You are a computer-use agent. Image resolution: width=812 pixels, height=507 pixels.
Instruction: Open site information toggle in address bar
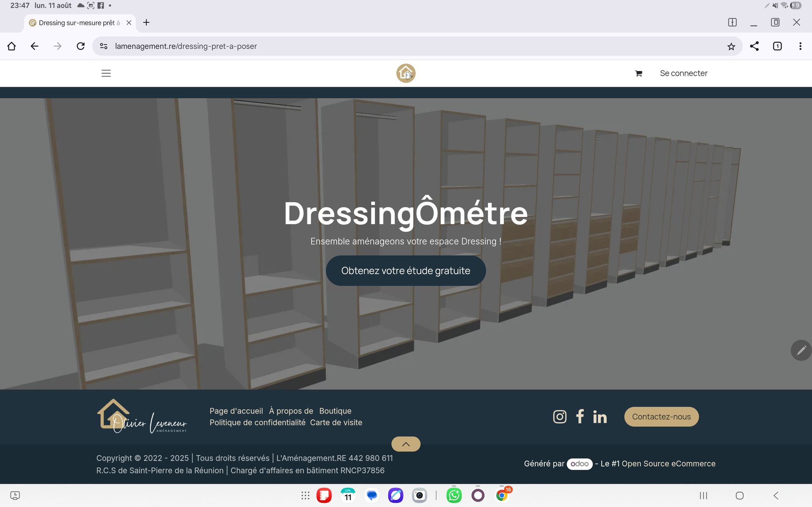coord(104,46)
